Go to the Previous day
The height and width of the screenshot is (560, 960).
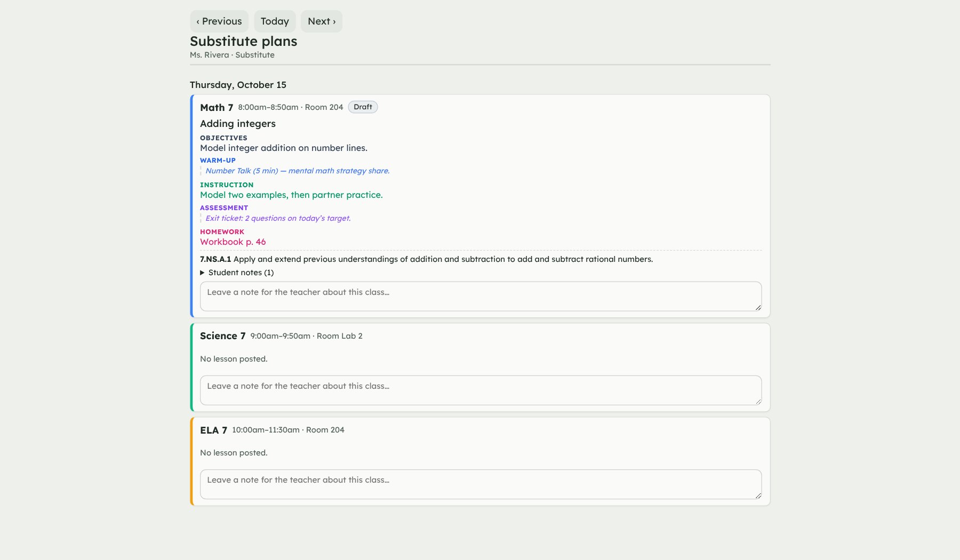(x=219, y=21)
